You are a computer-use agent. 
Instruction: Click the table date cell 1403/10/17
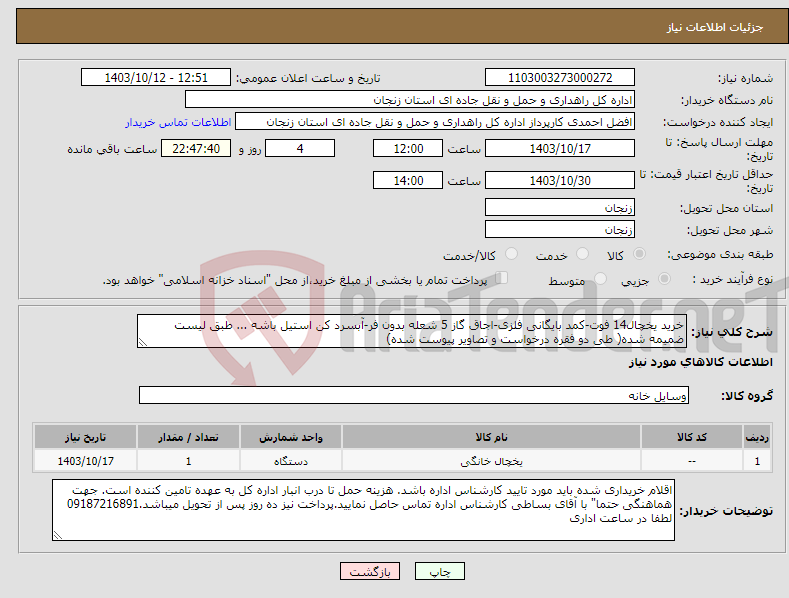[86, 461]
